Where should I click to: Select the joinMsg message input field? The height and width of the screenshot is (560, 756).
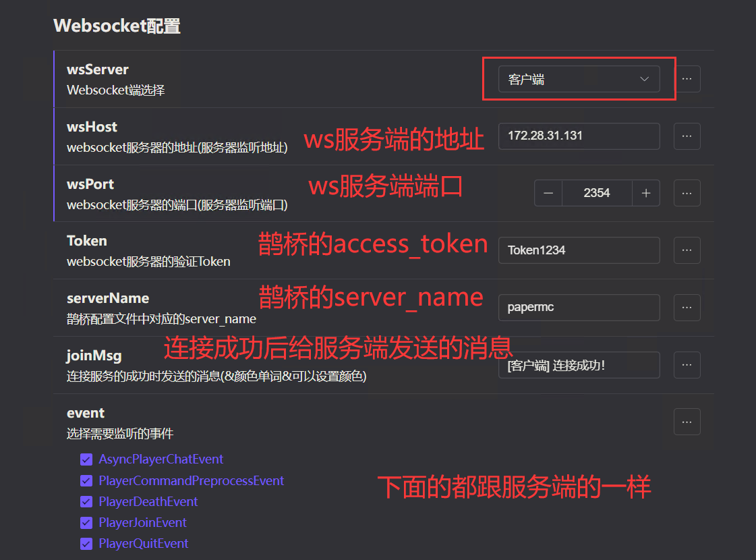click(579, 365)
